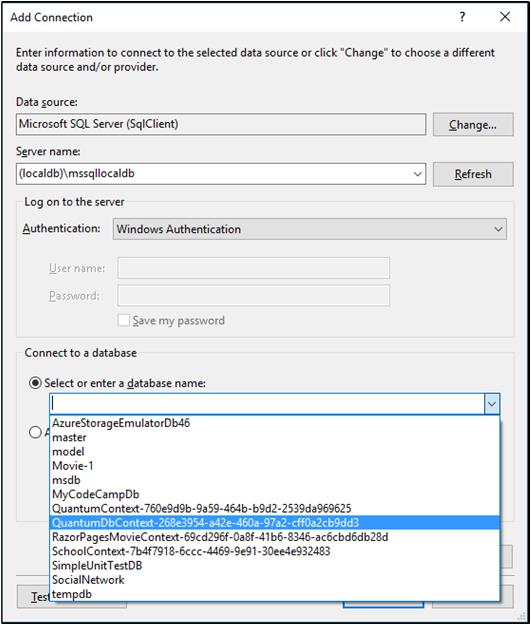Close the Add Connection dialog
The height and width of the screenshot is (625, 531).
click(x=505, y=17)
